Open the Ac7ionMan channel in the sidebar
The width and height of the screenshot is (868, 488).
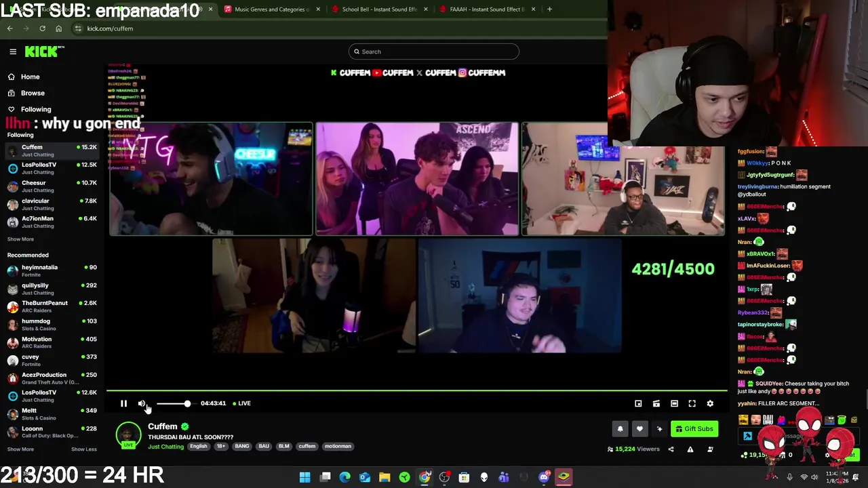[52, 222]
